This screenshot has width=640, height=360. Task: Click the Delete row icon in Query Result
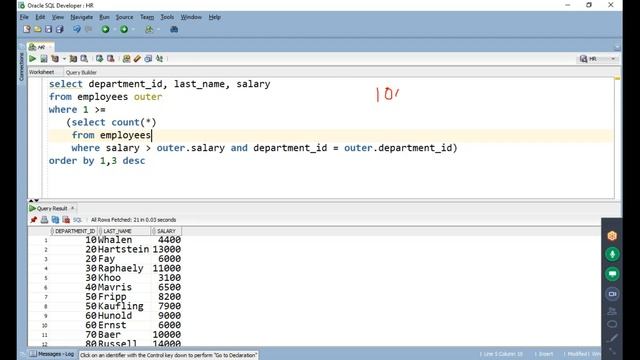(x=66, y=220)
